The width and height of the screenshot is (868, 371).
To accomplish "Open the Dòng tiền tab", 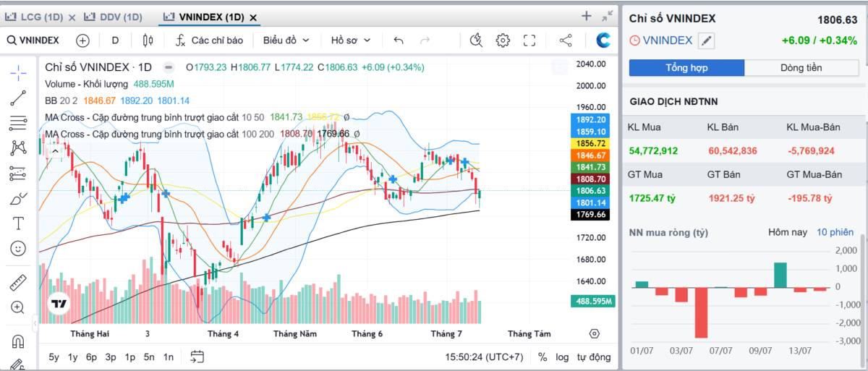I will [801, 68].
